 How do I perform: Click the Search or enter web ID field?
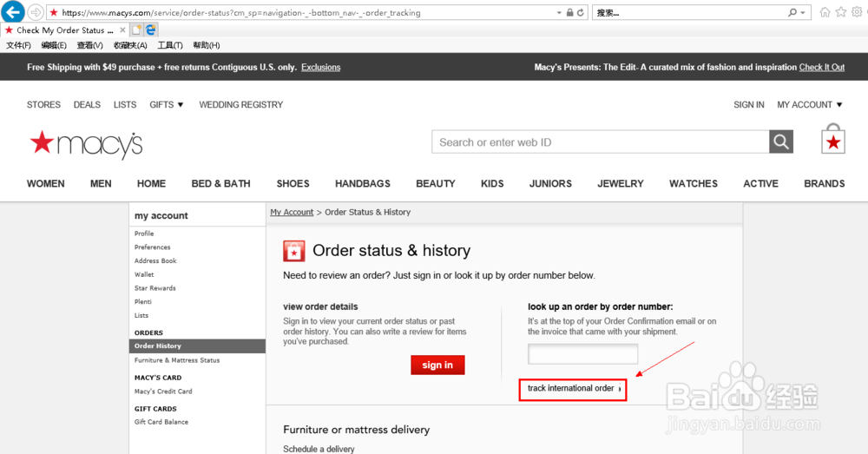(600, 142)
